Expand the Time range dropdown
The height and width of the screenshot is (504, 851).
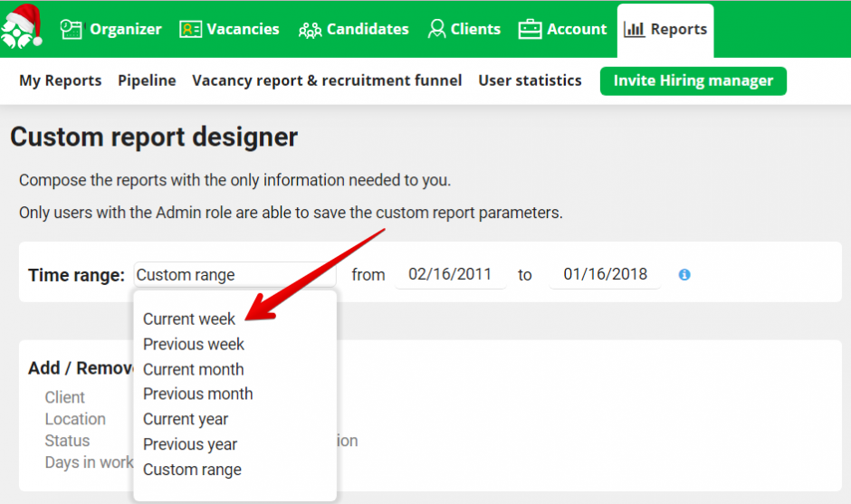pos(234,275)
